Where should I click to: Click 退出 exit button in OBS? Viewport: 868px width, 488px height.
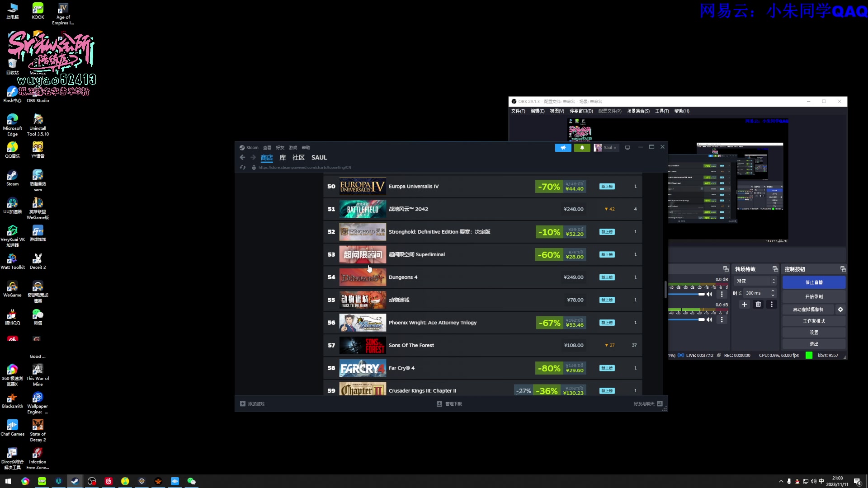(814, 344)
